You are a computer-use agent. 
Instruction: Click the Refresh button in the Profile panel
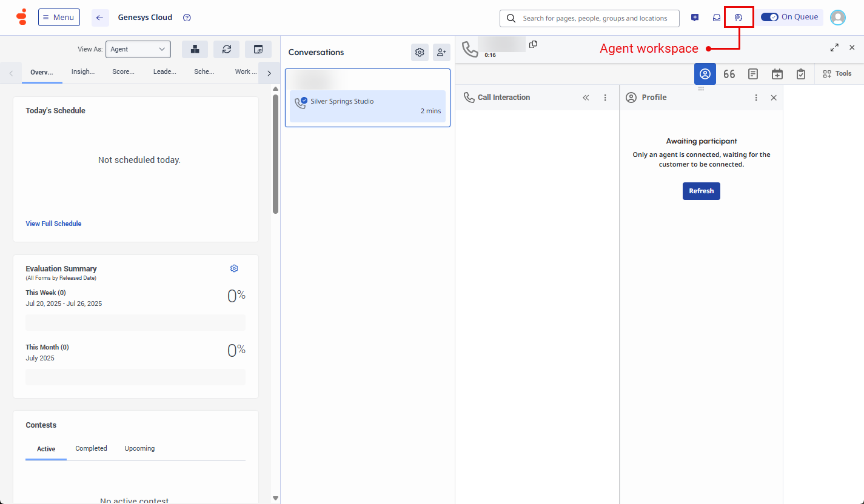(701, 191)
